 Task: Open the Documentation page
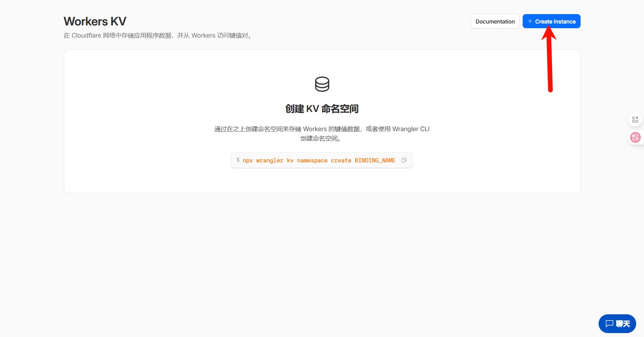[x=495, y=22]
